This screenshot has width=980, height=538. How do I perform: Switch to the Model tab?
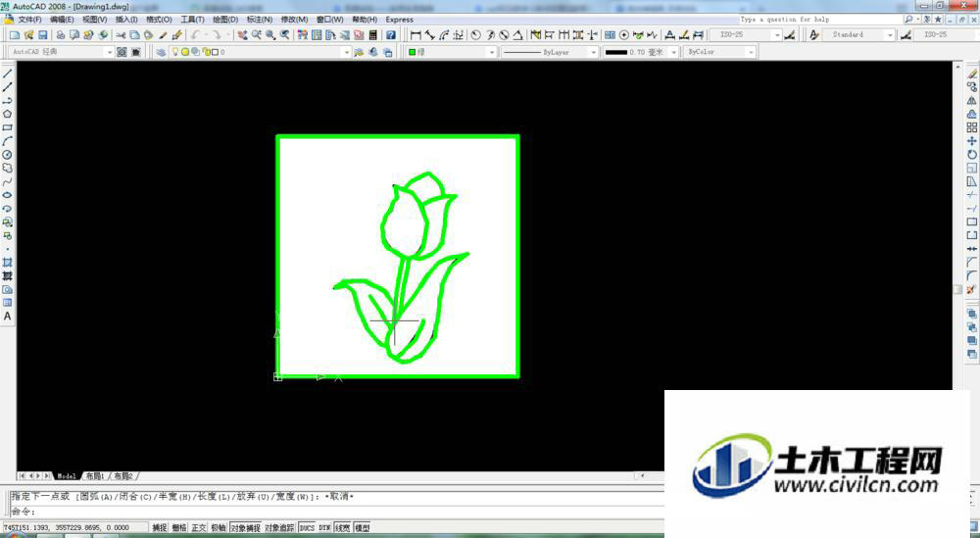pyautogui.click(x=67, y=476)
